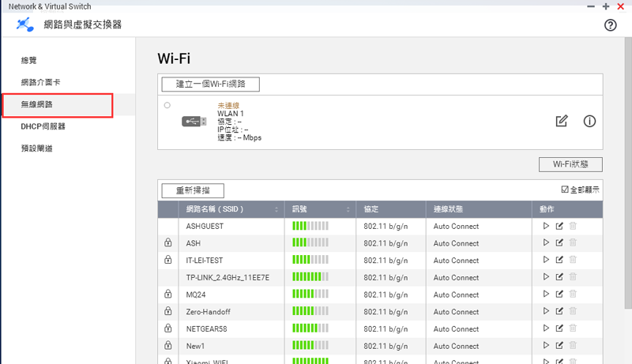The width and height of the screenshot is (632, 364).
Task: Click the delete trash icon for IT-LEI-TEST
Action: coord(574,261)
